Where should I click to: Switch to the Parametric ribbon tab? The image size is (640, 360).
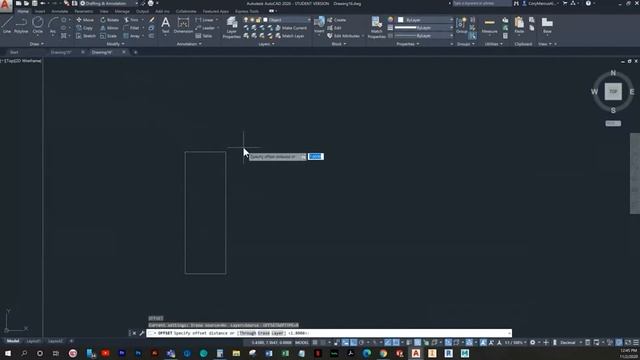pyautogui.click(x=84, y=11)
